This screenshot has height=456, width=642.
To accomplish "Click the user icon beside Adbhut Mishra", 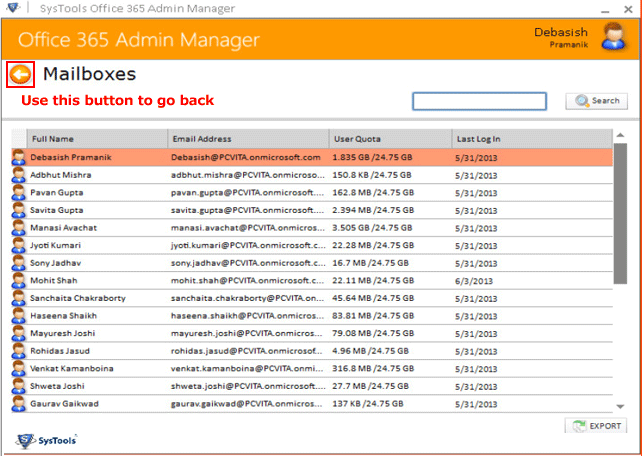I will [18, 175].
